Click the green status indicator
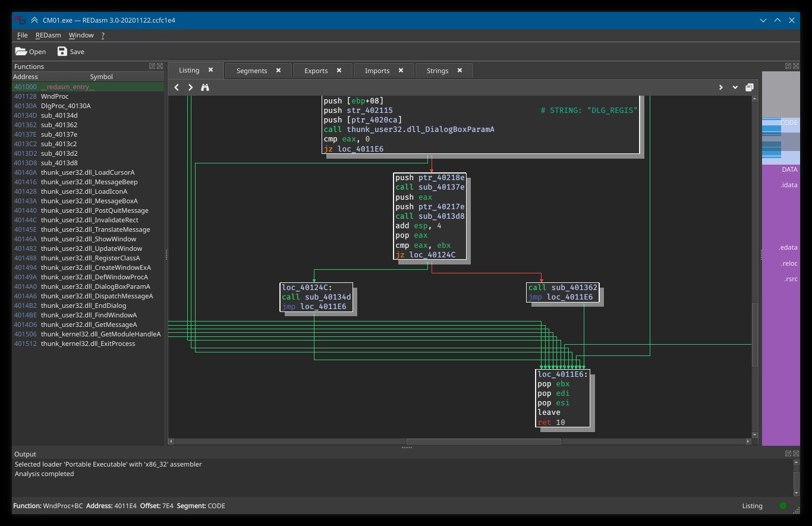The image size is (812, 526). click(x=783, y=506)
